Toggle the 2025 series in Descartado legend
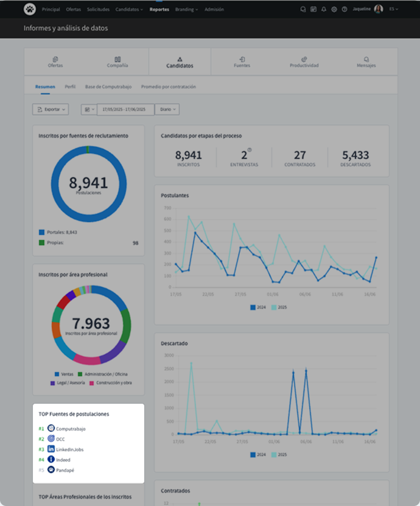Image resolution: width=420 pixels, height=506 pixels. coord(279,455)
